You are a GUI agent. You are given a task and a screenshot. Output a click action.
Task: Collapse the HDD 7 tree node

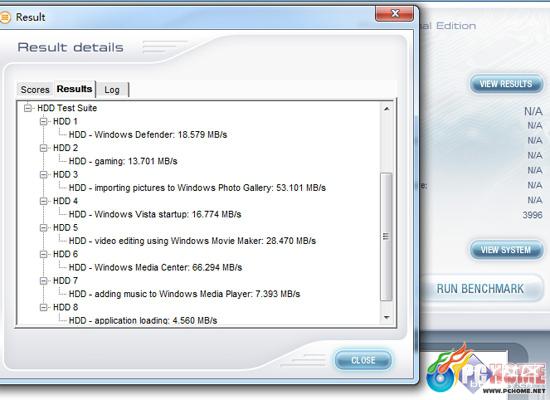(43, 281)
